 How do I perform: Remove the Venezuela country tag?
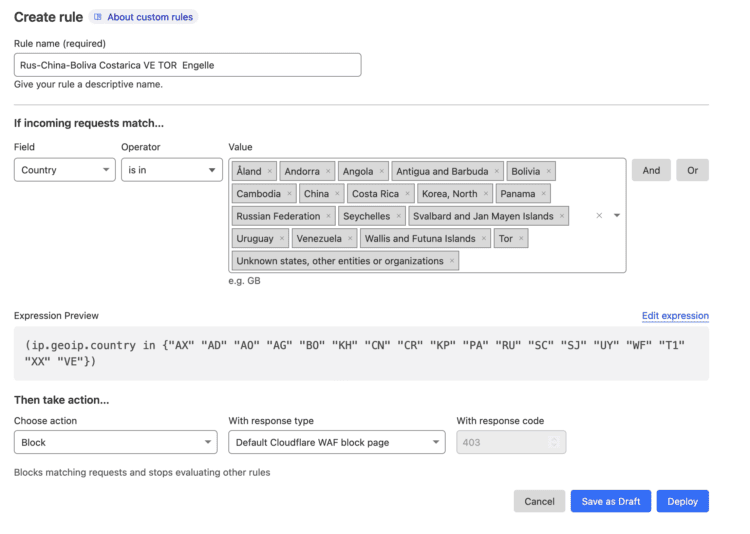click(351, 239)
